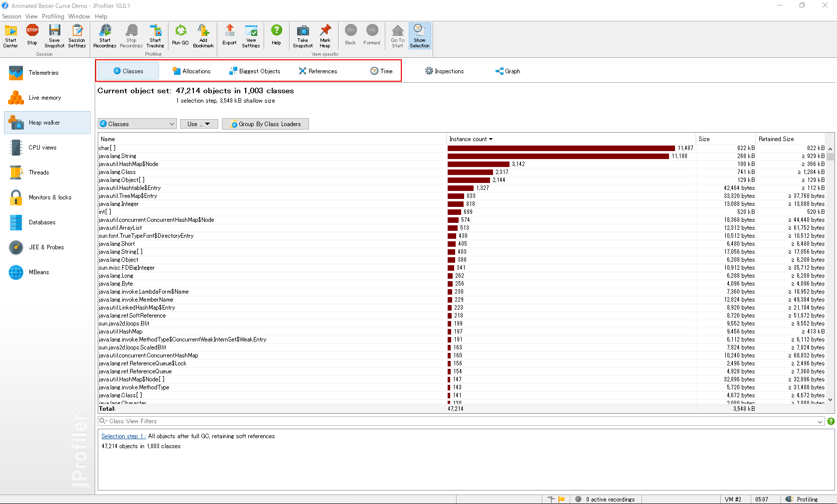Screen dimensions: 837x504
Task: Add a Bookmark
Action: coord(203,36)
